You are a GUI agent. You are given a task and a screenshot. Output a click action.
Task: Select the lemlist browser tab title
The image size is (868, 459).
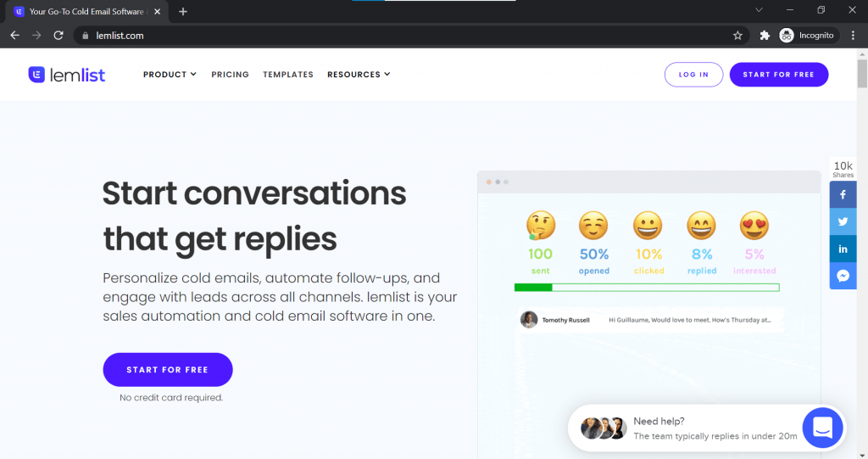[86, 12]
